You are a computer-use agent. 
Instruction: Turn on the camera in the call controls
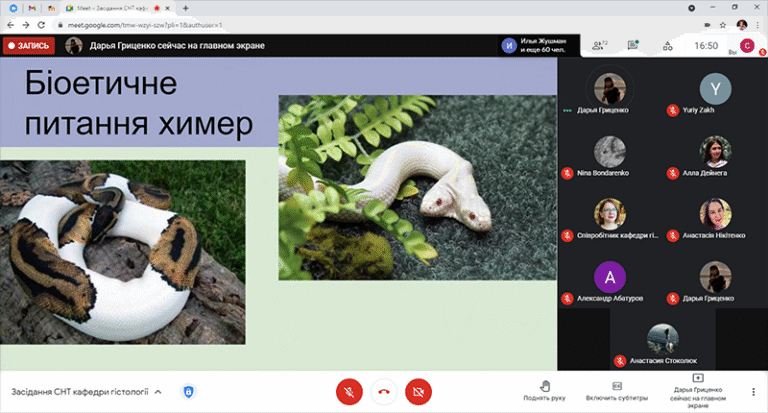click(x=418, y=391)
